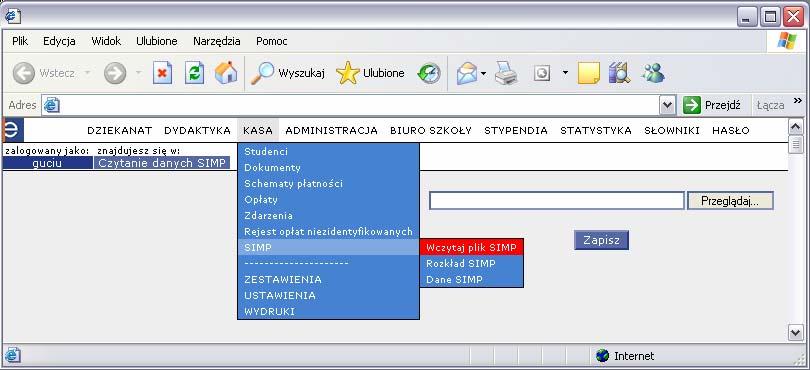Open the mail envelope icon
Viewport: 810px width, 370px height.
pyautogui.click(x=466, y=73)
